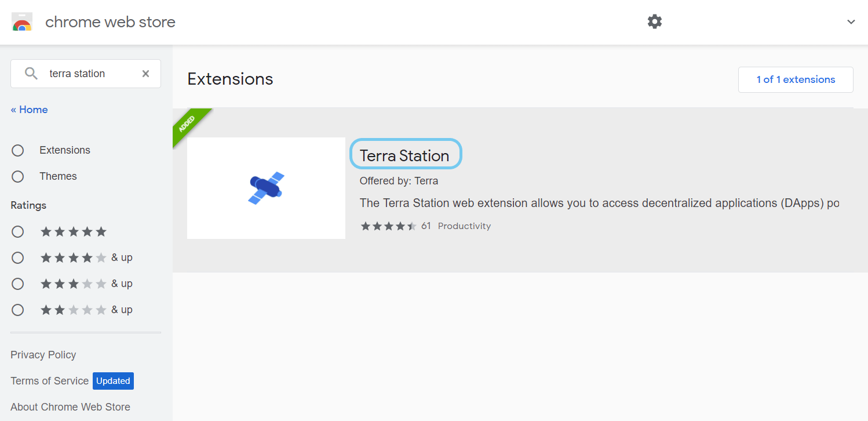Clear the search box with X
Viewport: 868px width, 421px height.
pyautogui.click(x=145, y=74)
